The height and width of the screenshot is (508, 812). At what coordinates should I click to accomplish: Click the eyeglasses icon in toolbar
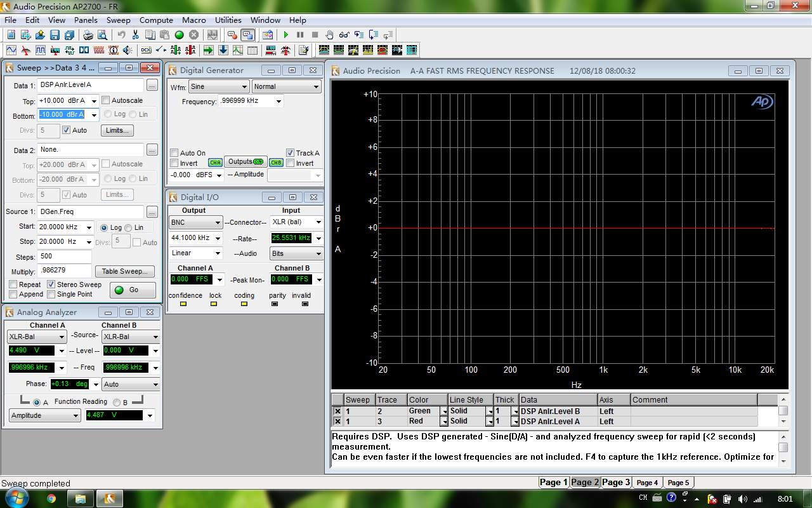point(344,35)
